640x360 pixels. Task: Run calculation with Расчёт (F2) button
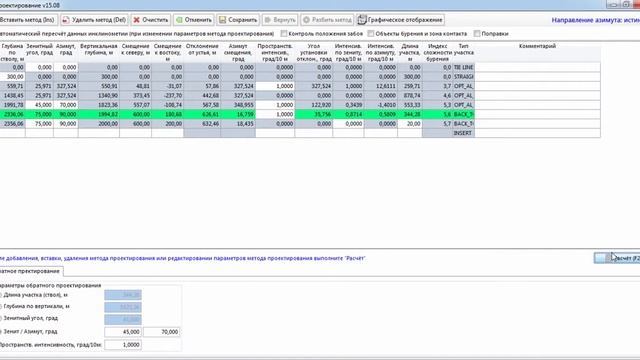(x=617, y=258)
